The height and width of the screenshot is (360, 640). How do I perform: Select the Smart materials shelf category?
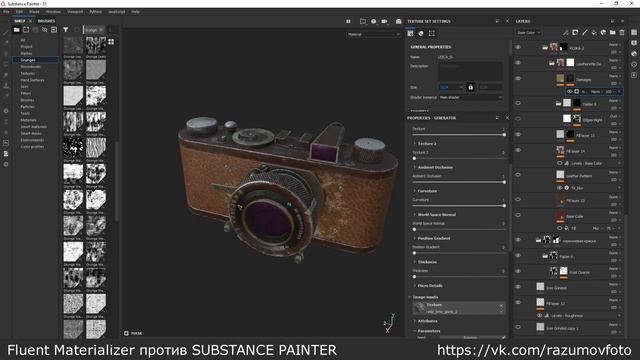click(x=33, y=127)
